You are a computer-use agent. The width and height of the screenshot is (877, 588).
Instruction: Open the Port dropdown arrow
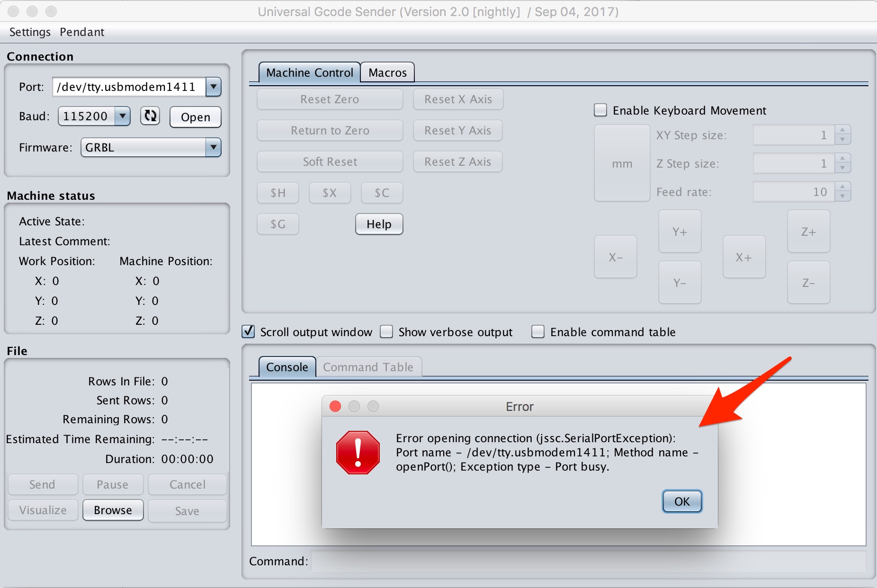tap(214, 87)
